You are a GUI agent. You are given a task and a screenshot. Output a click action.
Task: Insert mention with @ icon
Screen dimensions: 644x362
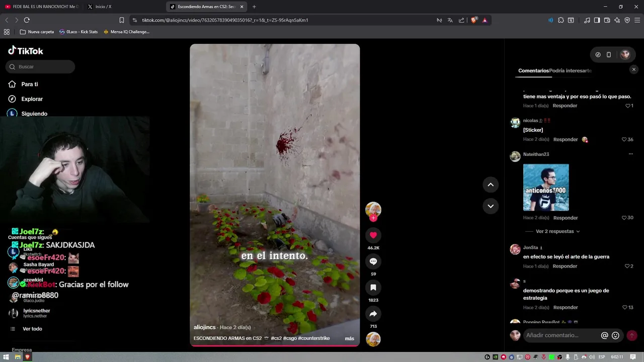coord(605,335)
